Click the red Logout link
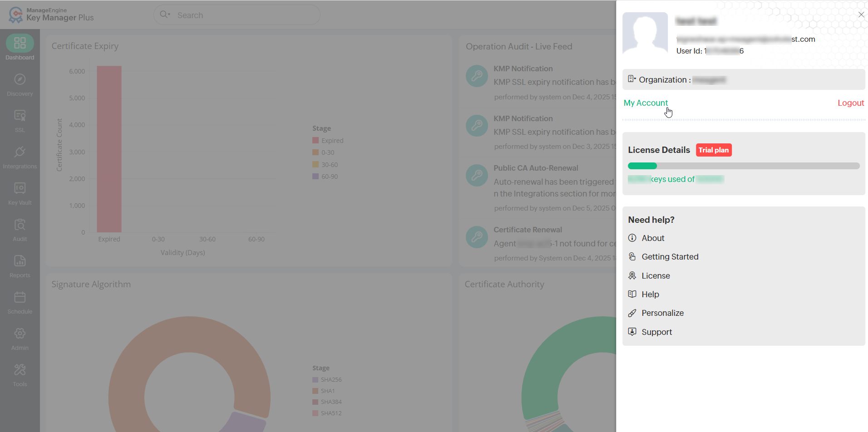The width and height of the screenshot is (868, 432). (851, 103)
